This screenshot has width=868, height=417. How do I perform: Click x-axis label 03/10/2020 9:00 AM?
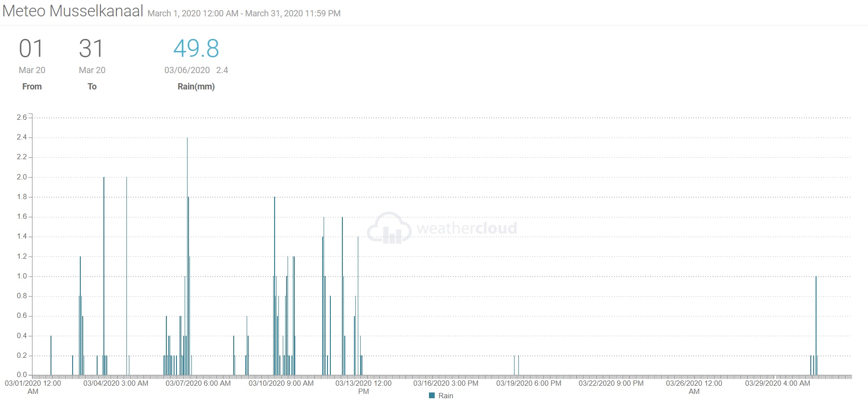click(281, 383)
